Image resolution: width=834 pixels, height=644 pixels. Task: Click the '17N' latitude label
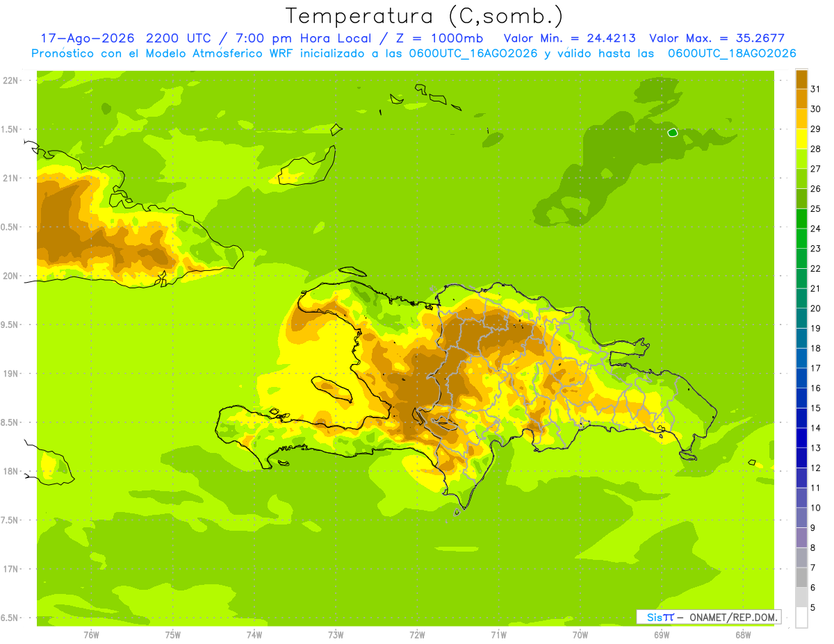pos(10,570)
